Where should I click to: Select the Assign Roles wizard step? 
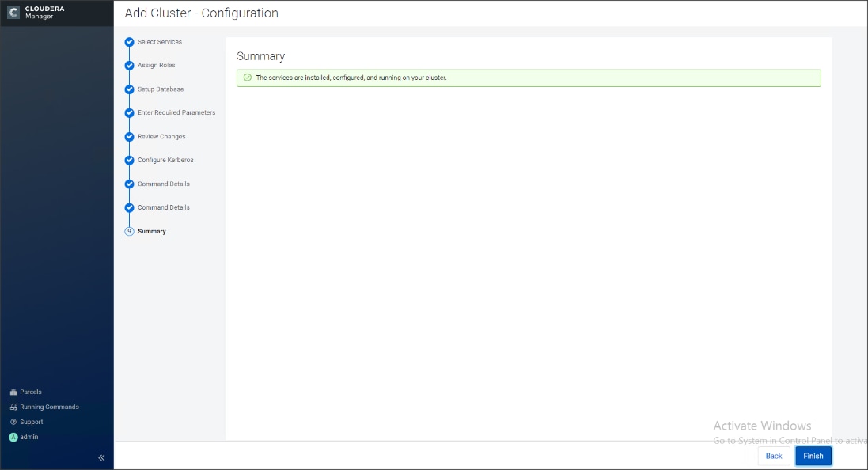pos(155,66)
